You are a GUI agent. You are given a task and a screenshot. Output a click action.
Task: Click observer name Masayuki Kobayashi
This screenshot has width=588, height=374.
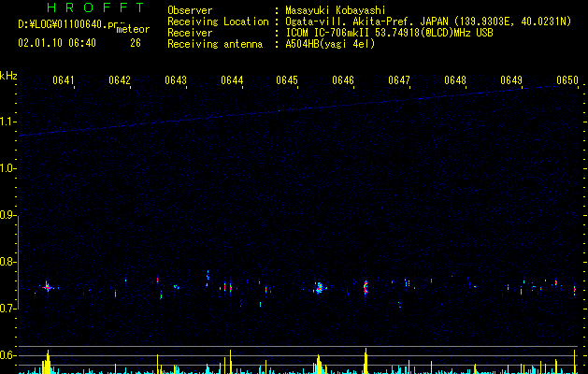coord(336,10)
